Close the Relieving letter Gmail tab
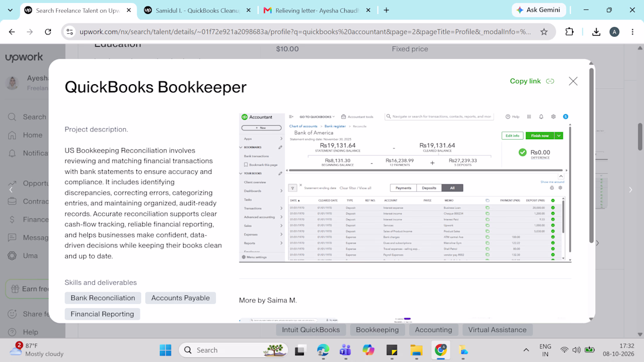This screenshot has height=362, width=644. coord(368,11)
